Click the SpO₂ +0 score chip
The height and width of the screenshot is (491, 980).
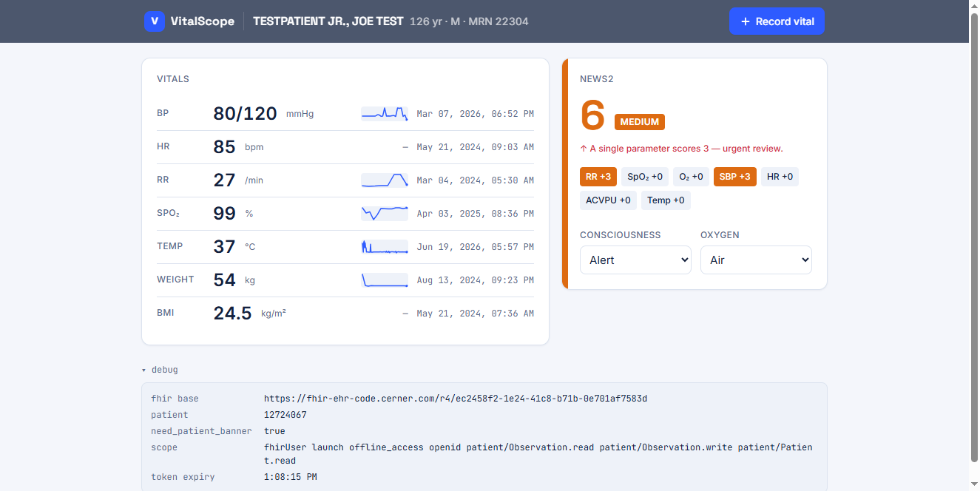(645, 177)
